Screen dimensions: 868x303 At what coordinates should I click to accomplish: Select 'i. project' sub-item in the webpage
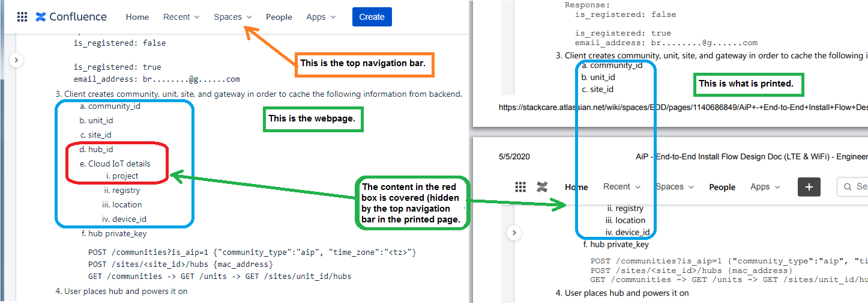[x=122, y=176]
